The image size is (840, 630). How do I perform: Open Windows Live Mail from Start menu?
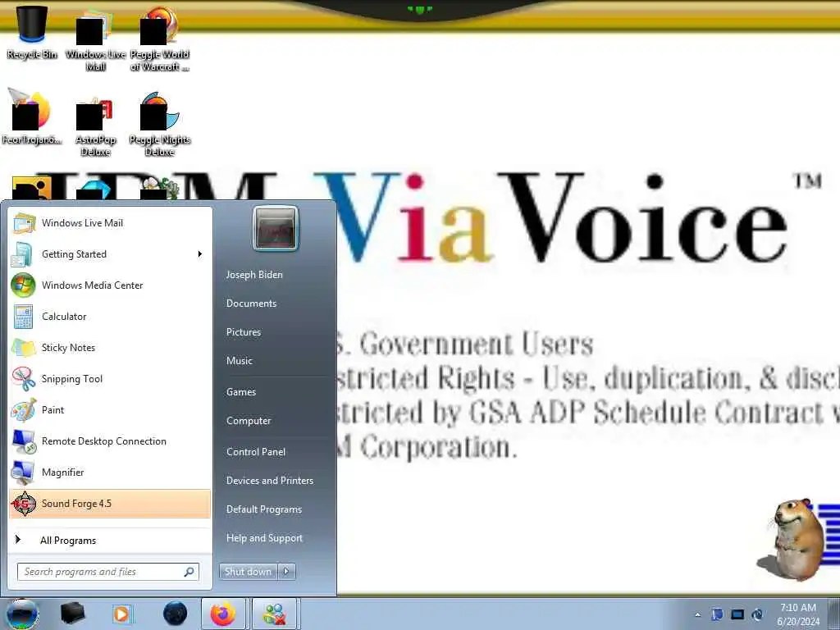pyautogui.click(x=110, y=223)
